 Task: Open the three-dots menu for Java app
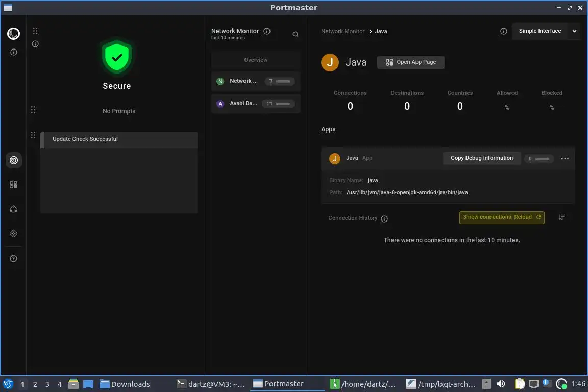click(x=565, y=159)
